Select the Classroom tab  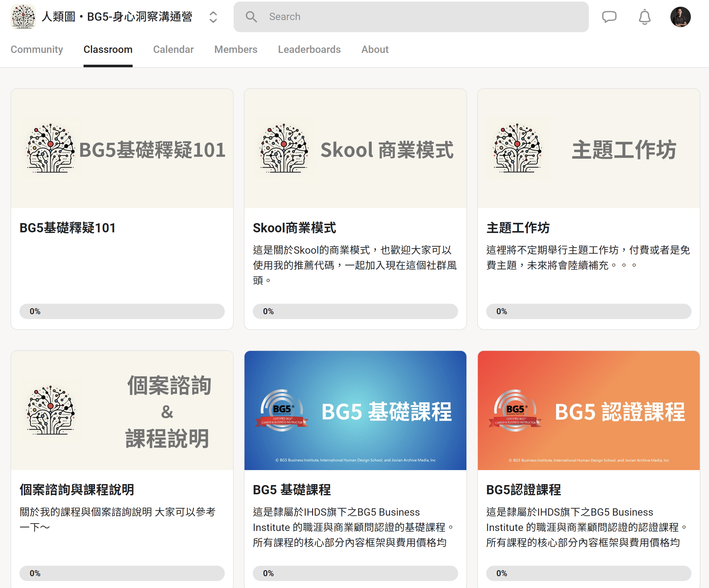point(108,49)
